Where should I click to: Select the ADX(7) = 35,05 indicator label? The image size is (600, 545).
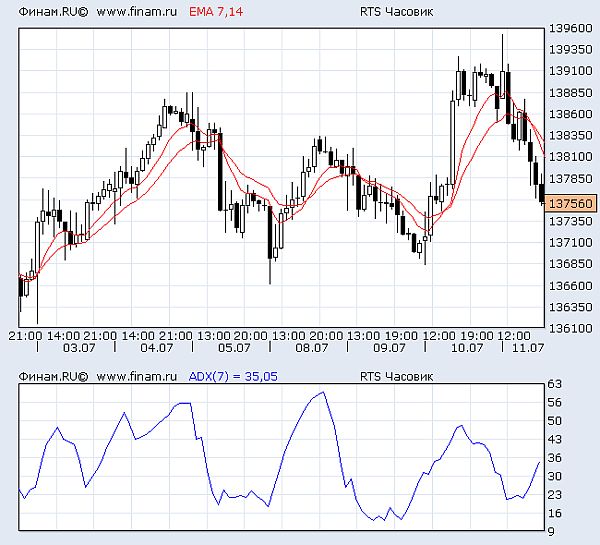point(233,377)
